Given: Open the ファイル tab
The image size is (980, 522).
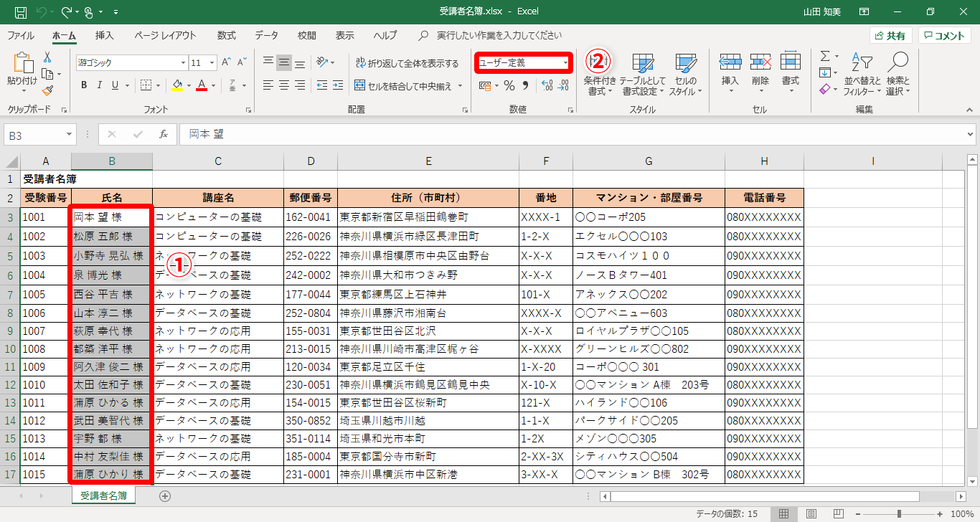Looking at the screenshot, I should click(x=20, y=35).
